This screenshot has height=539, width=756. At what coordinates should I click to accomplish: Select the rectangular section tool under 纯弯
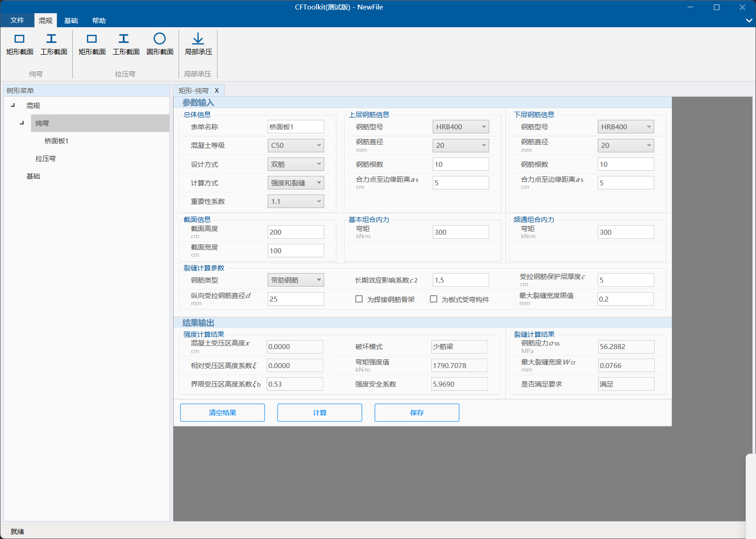click(x=19, y=44)
